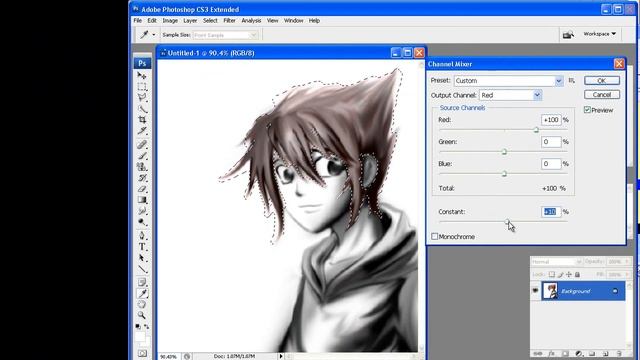Select the Clone Stamp tool
The image size is (640, 360).
click(x=142, y=167)
